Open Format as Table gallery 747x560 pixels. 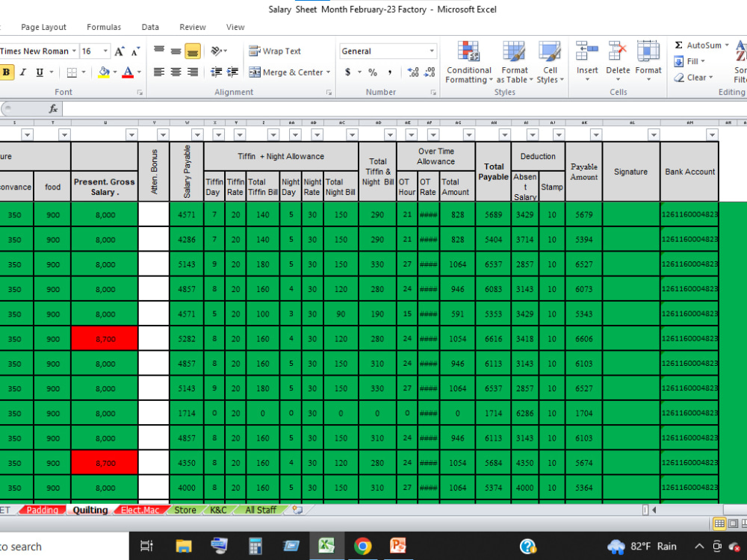515,62
